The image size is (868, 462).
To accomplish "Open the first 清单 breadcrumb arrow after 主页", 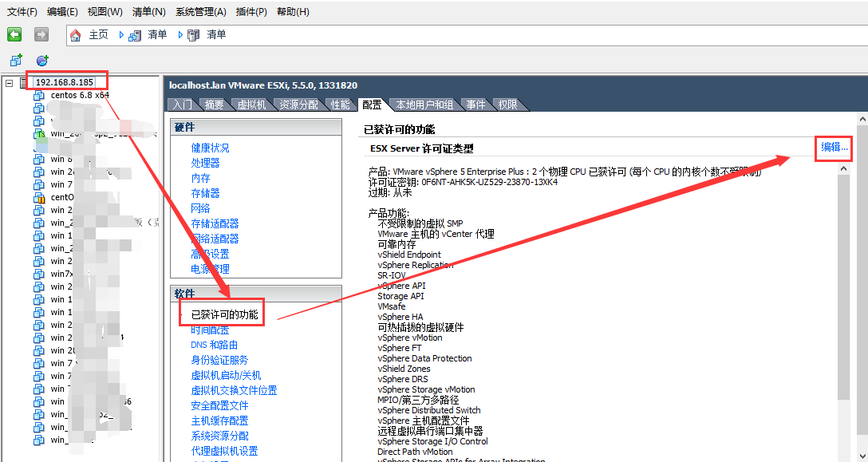I will click(x=121, y=35).
